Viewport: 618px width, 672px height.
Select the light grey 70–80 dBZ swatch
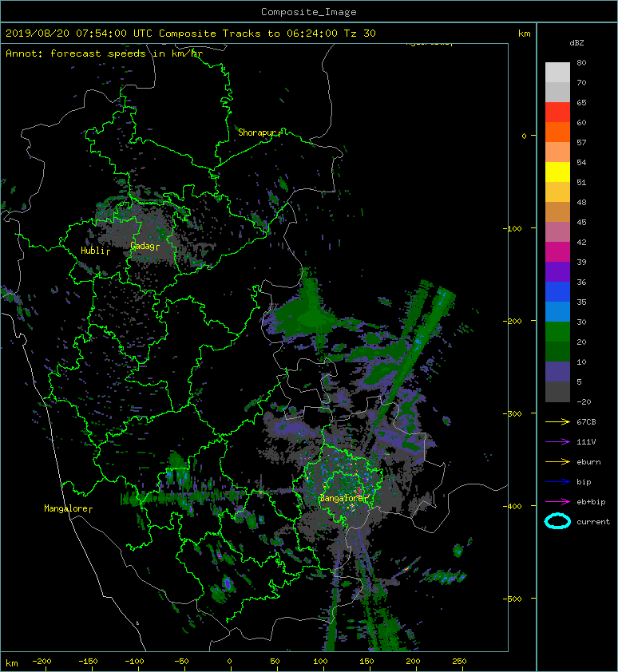coord(557,72)
